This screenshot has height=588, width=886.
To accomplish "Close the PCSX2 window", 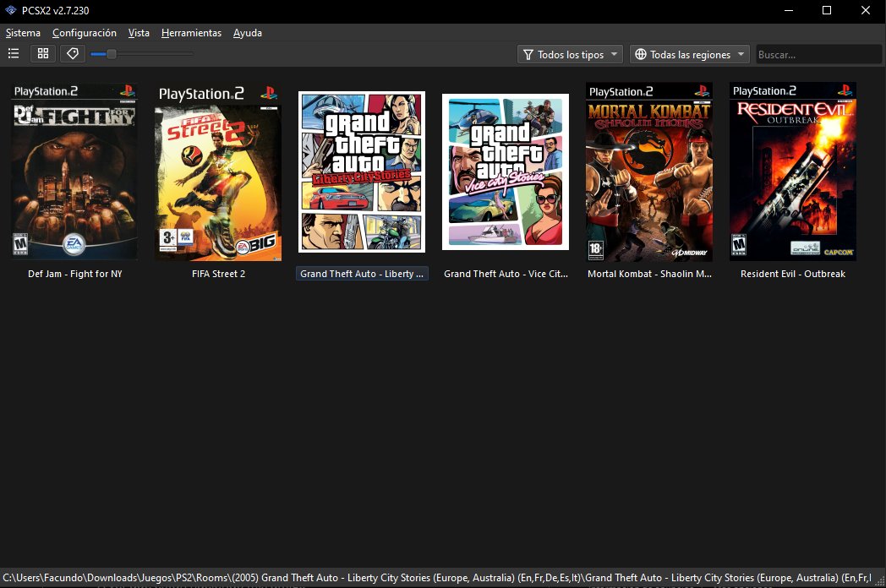I will tap(865, 10).
